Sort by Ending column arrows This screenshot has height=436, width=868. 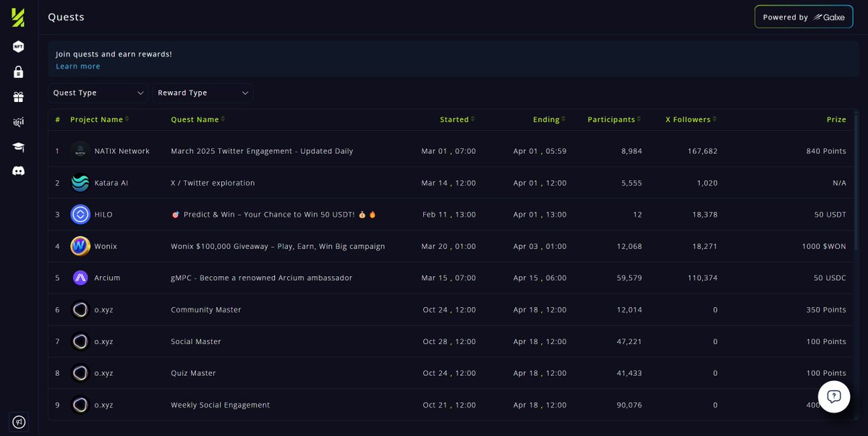(563, 119)
